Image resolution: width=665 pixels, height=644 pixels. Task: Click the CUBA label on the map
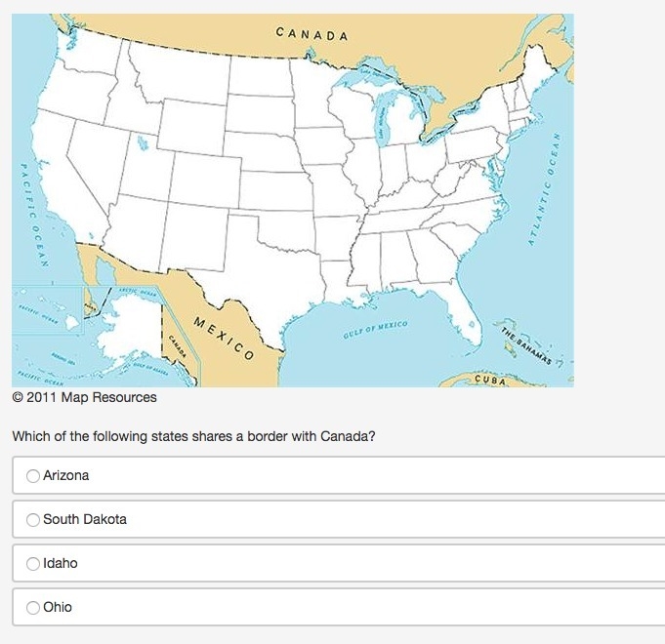(x=490, y=380)
